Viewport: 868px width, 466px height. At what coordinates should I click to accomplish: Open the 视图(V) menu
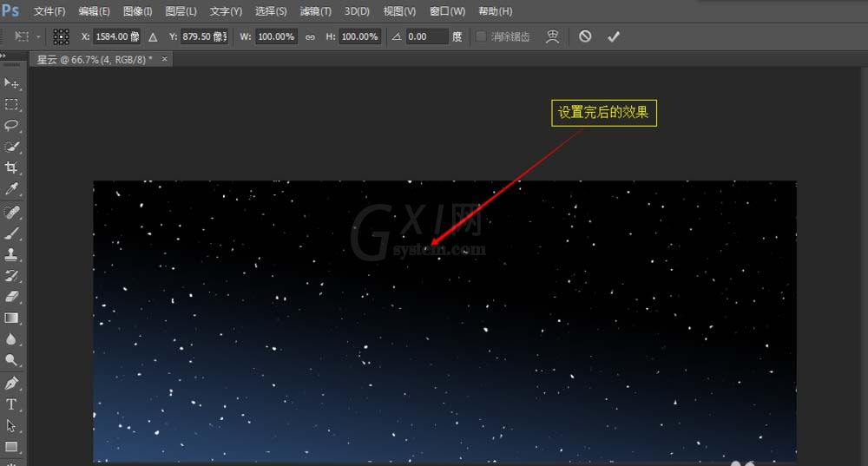(x=399, y=11)
